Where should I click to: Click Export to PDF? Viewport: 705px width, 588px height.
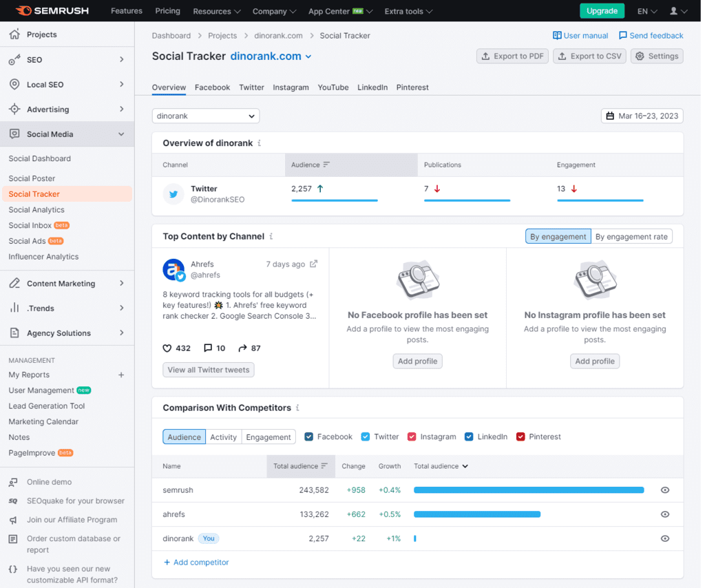click(512, 56)
